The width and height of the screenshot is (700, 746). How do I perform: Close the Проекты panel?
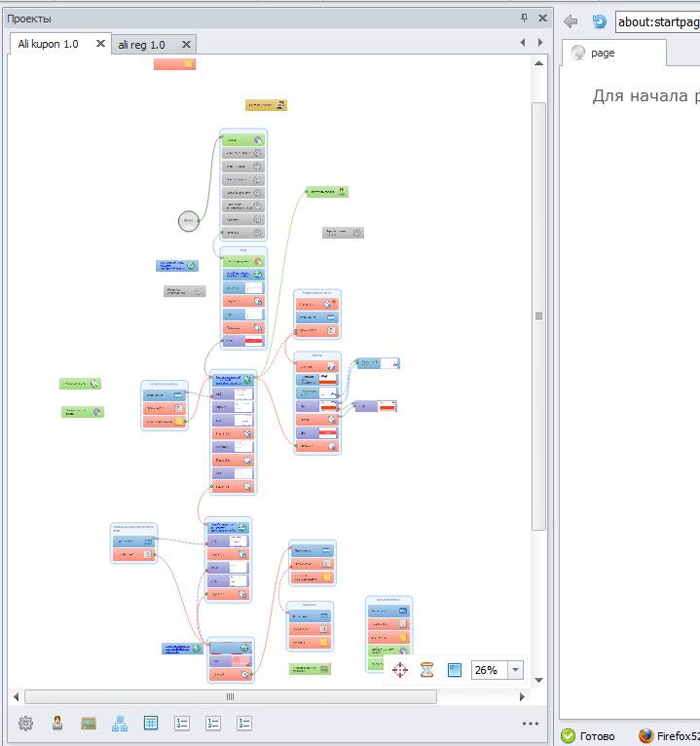[x=542, y=19]
